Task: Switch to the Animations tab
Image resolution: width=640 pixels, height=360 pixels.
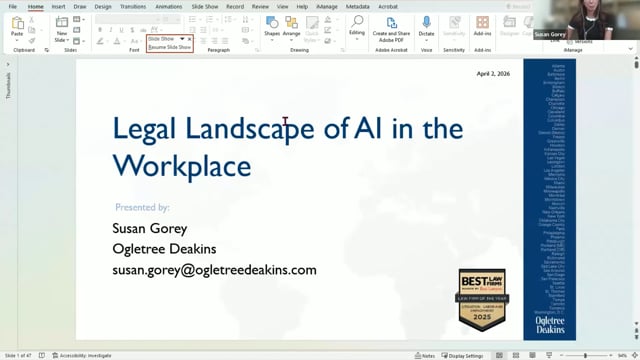Action: point(169,7)
